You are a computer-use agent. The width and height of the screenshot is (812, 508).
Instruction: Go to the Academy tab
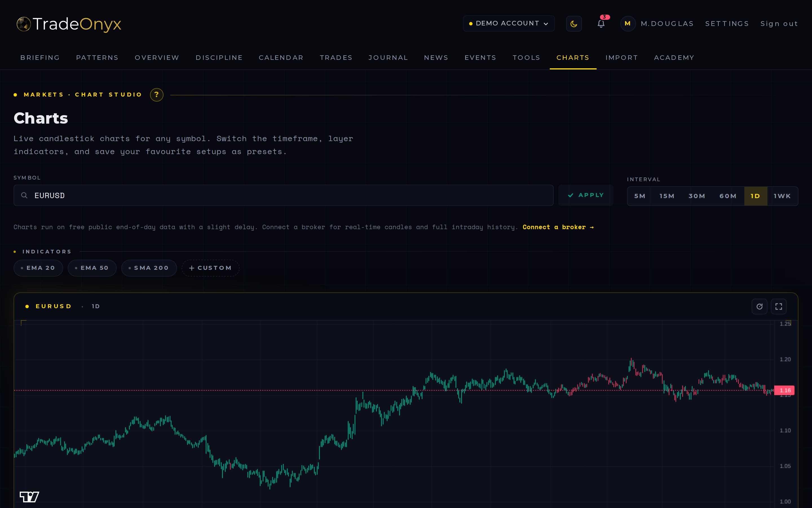tap(674, 58)
